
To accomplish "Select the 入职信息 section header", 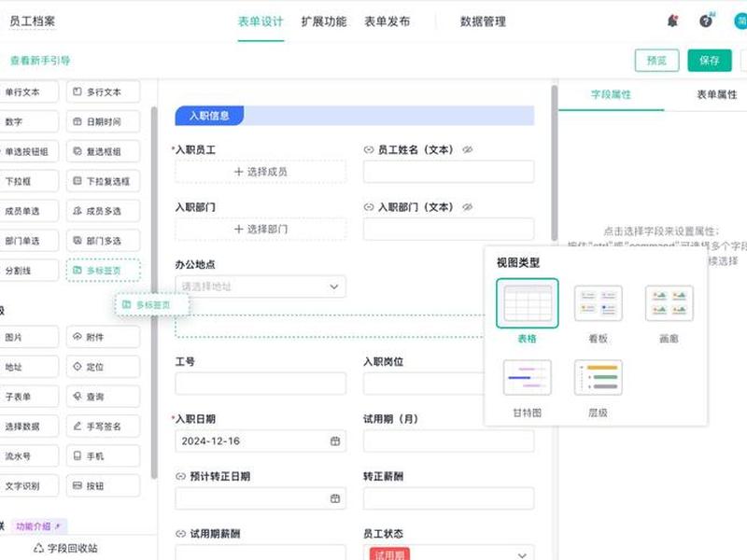I will click(x=355, y=116).
